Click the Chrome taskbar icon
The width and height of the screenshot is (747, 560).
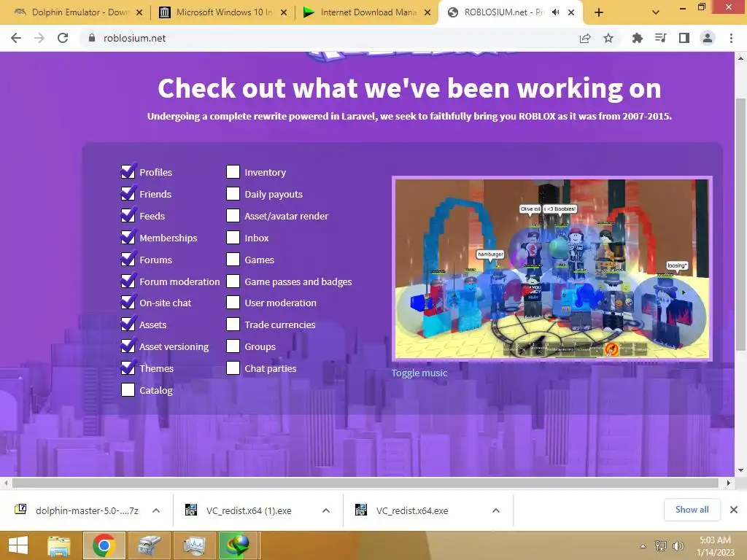pyautogui.click(x=104, y=545)
